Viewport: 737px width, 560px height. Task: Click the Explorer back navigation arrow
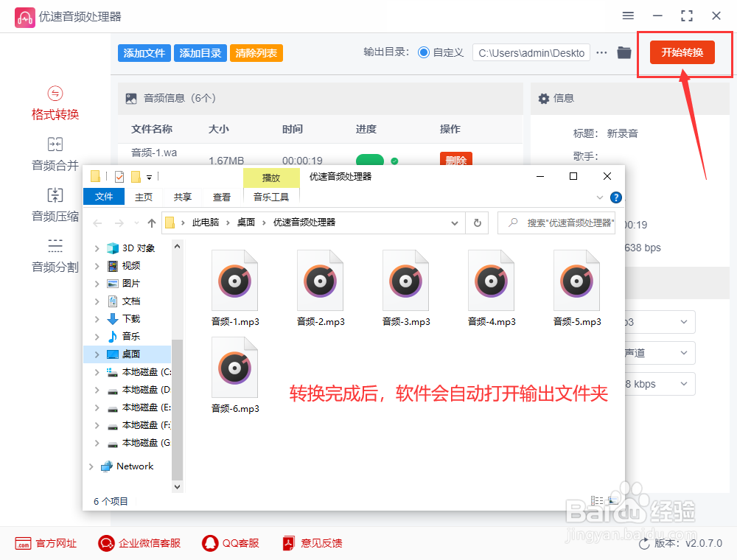click(97, 223)
